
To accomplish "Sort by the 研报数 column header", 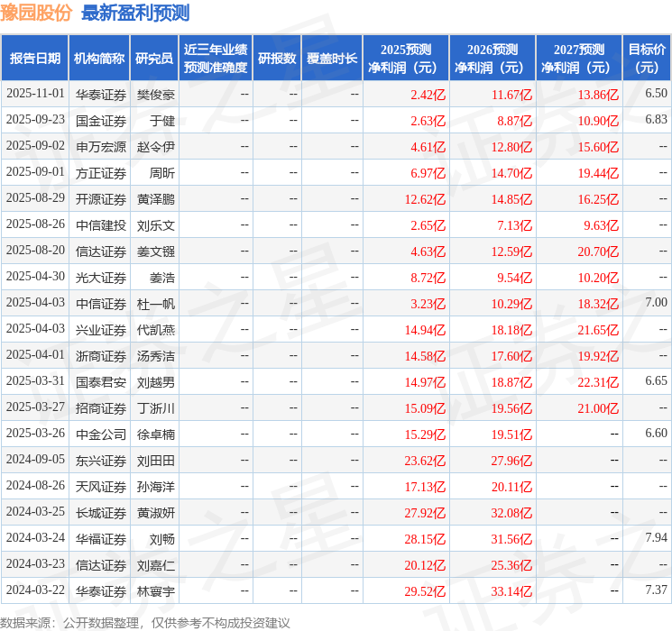I will tap(276, 58).
